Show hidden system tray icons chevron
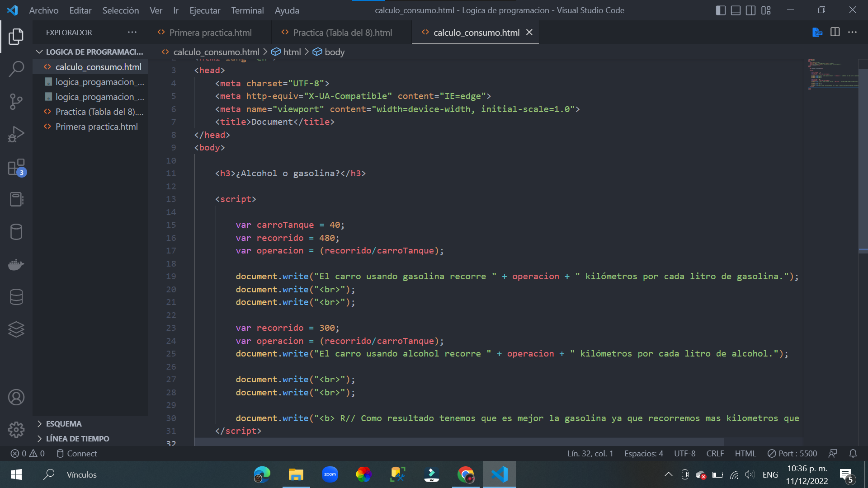This screenshot has width=868, height=488. pos(668,474)
